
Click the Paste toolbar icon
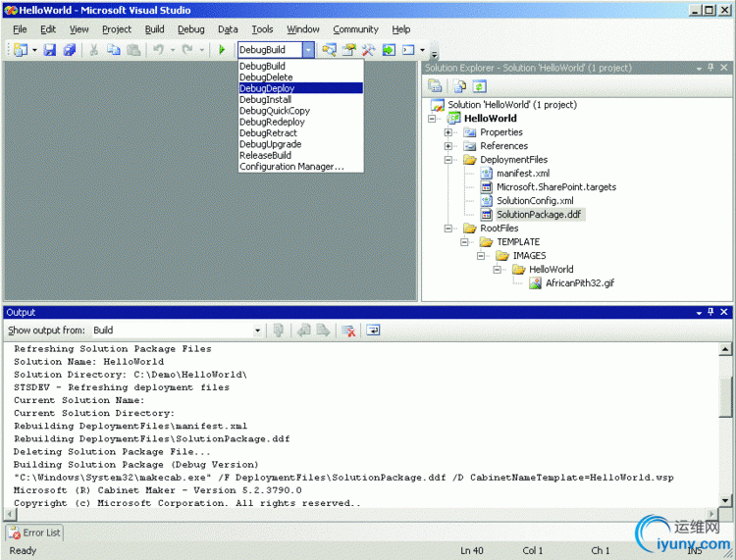click(133, 49)
